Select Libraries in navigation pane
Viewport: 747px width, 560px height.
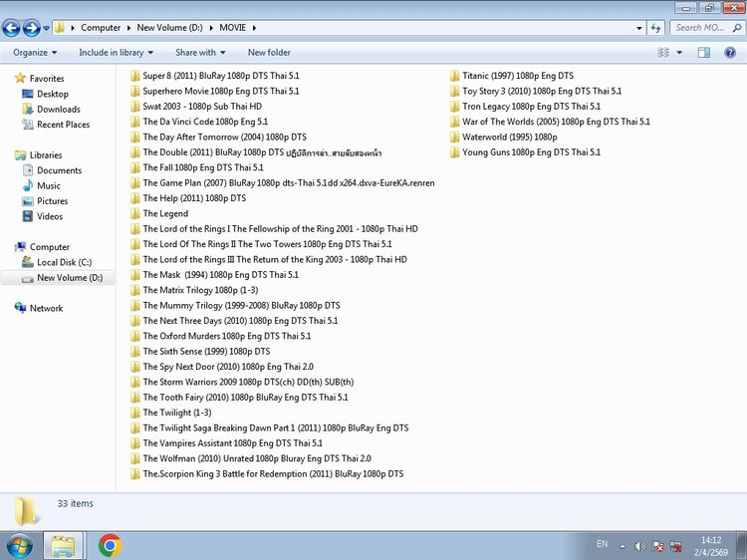[x=46, y=154]
